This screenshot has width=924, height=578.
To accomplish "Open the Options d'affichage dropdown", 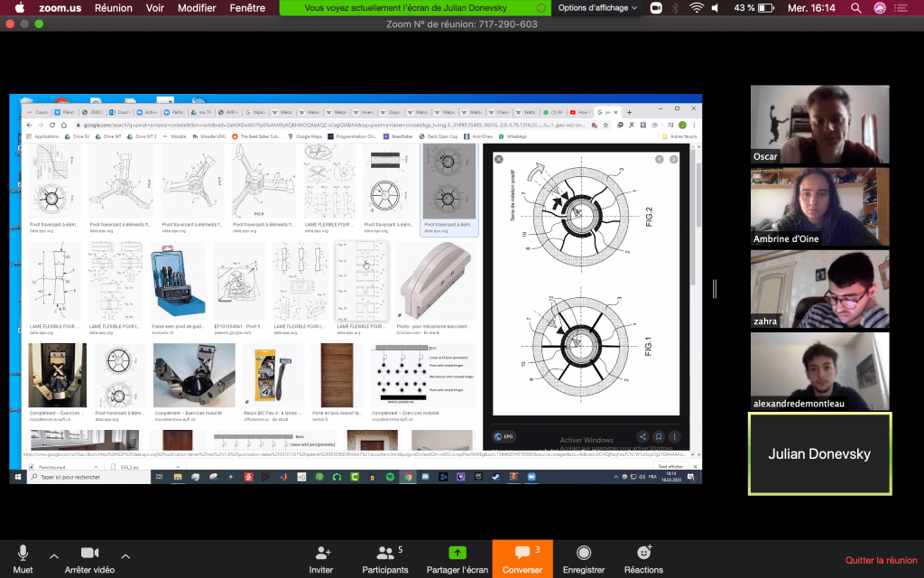I will click(596, 8).
